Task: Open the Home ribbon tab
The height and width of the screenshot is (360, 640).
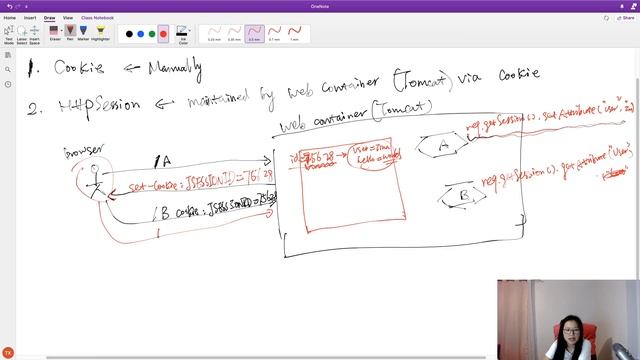Action: point(10,18)
